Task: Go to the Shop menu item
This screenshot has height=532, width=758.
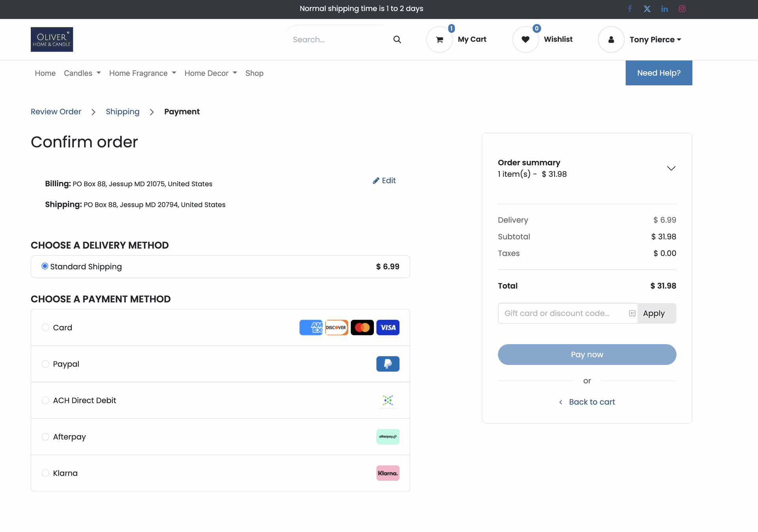Action: (x=254, y=73)
